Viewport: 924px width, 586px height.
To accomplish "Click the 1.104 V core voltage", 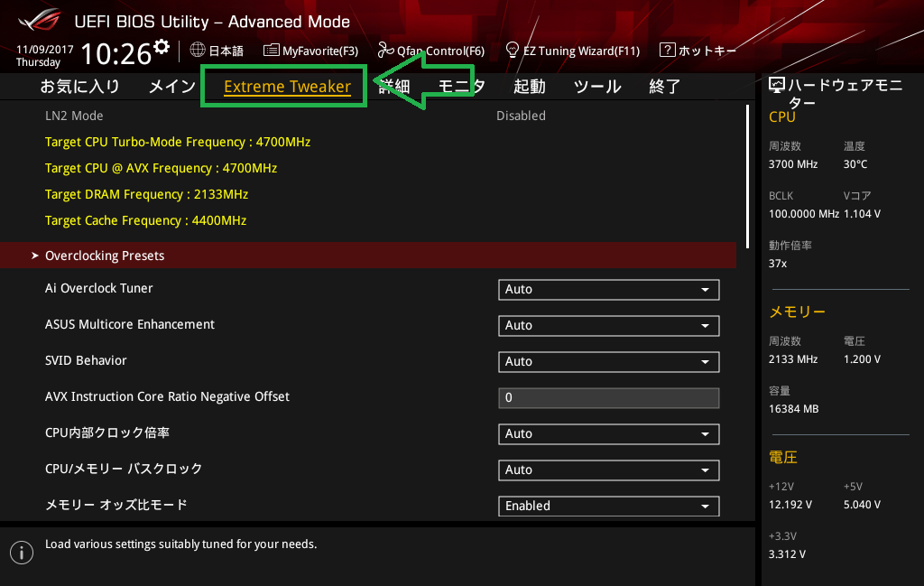I will pyautogui.click(x=862, y=213).
